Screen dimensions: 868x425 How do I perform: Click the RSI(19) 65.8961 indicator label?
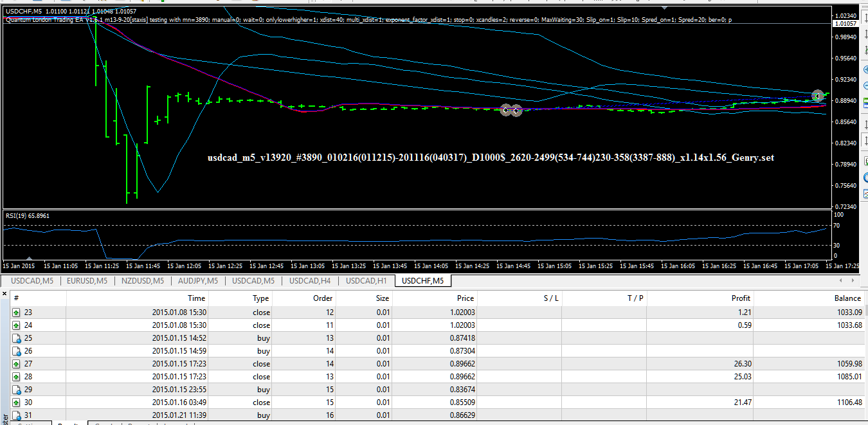[28, 216]
